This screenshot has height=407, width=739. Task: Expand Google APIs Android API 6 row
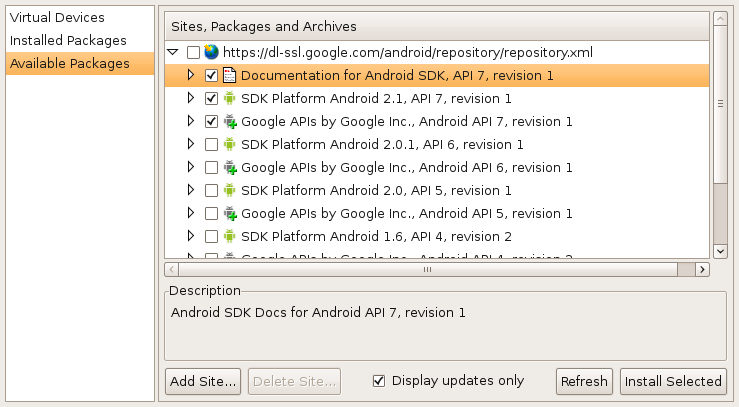pyautogui.click(x=190, y=167)
